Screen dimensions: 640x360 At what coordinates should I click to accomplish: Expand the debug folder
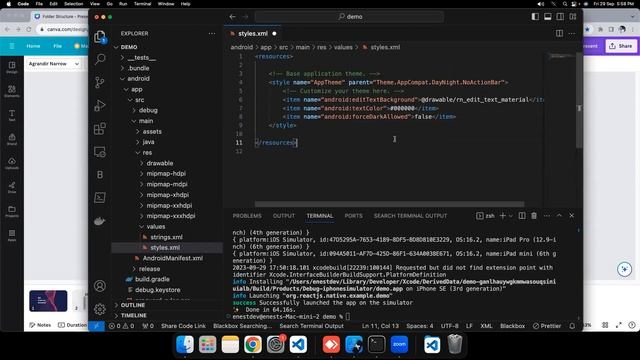click(148, 110)
